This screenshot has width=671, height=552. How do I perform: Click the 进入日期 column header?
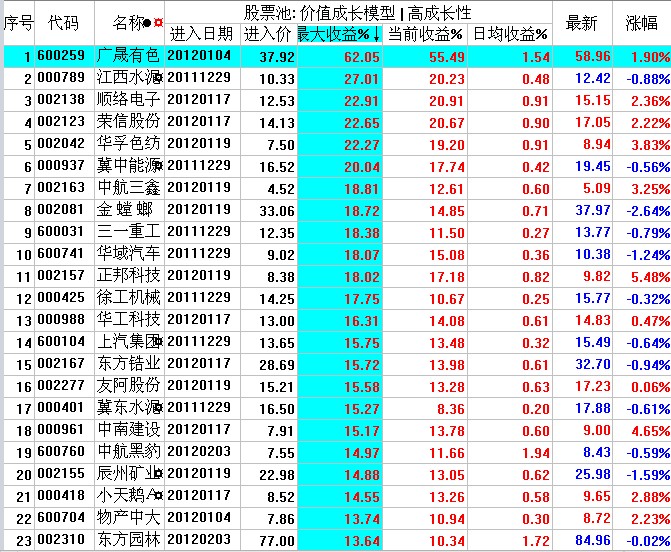click(x=202, y=34)
